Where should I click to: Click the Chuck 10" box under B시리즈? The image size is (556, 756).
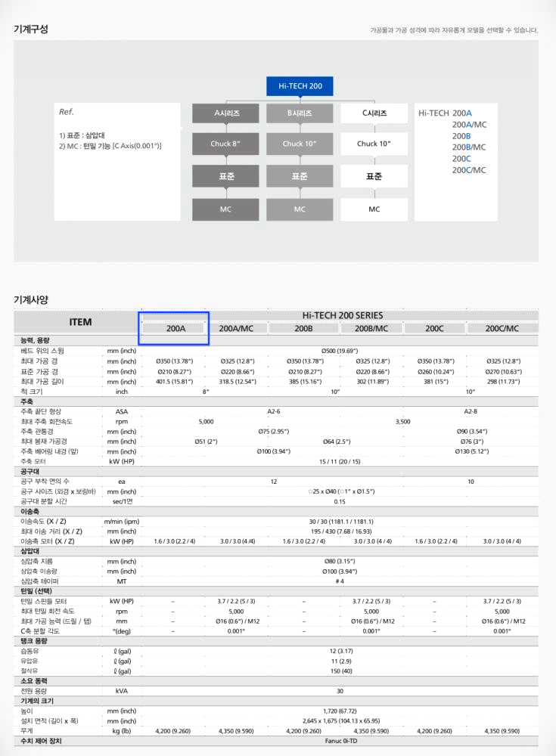300,144
